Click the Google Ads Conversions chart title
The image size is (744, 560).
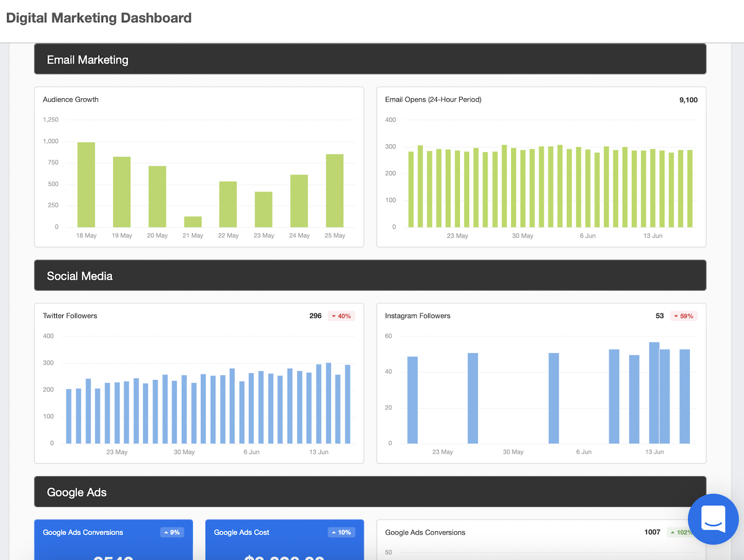425,532
